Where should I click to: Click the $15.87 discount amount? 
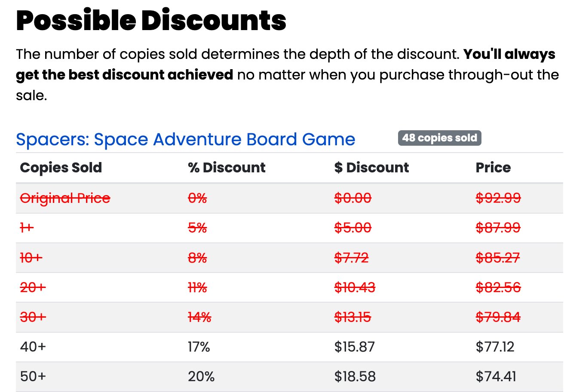[x=355, y=346]
